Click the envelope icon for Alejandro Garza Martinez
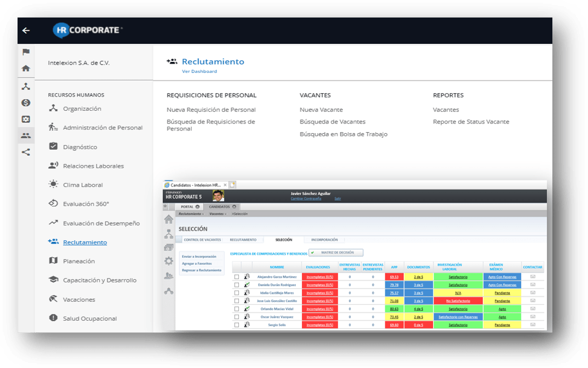This screenshot has height=368, width=588. [532, 277]
